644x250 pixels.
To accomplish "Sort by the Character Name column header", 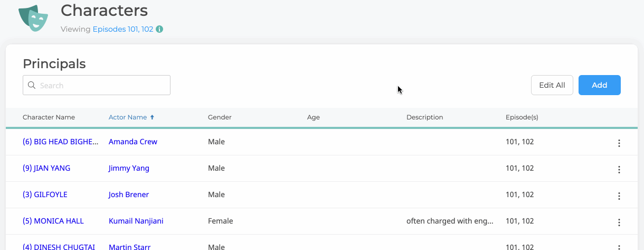I will (49, 117).
